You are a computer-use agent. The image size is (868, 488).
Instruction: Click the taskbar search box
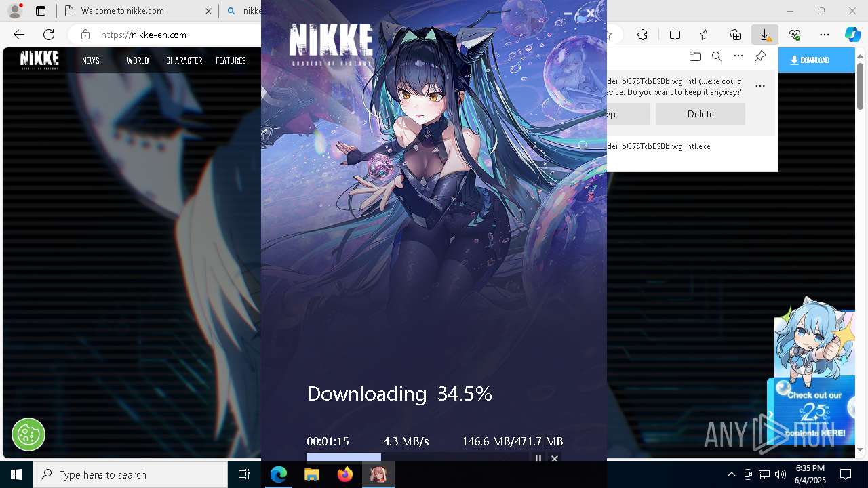point(130,474)
